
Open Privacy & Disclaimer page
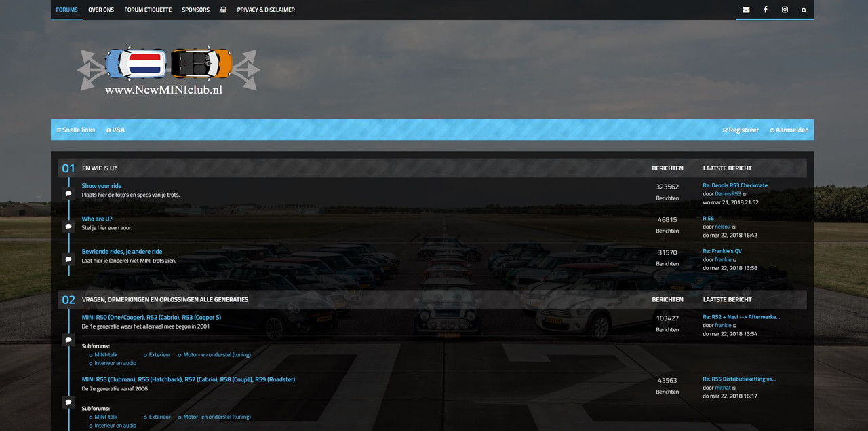266,10
